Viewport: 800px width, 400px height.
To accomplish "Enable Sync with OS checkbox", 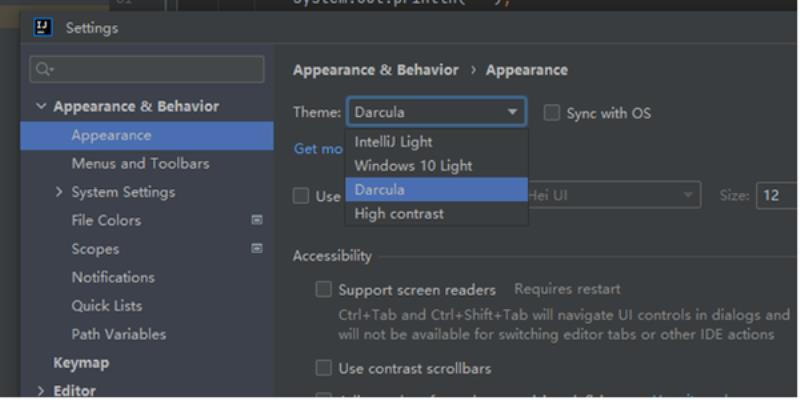I will pos(552,113).
